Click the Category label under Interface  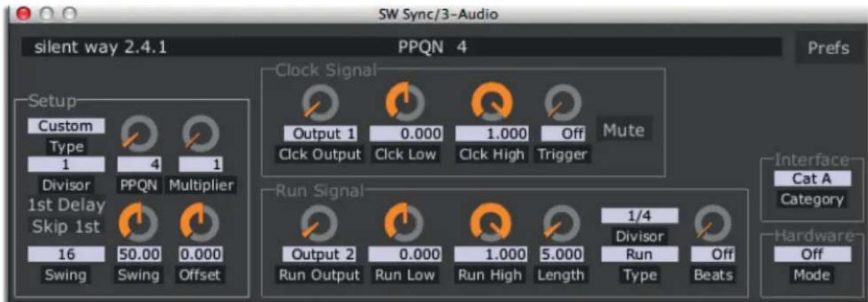(x=812, y=199)
